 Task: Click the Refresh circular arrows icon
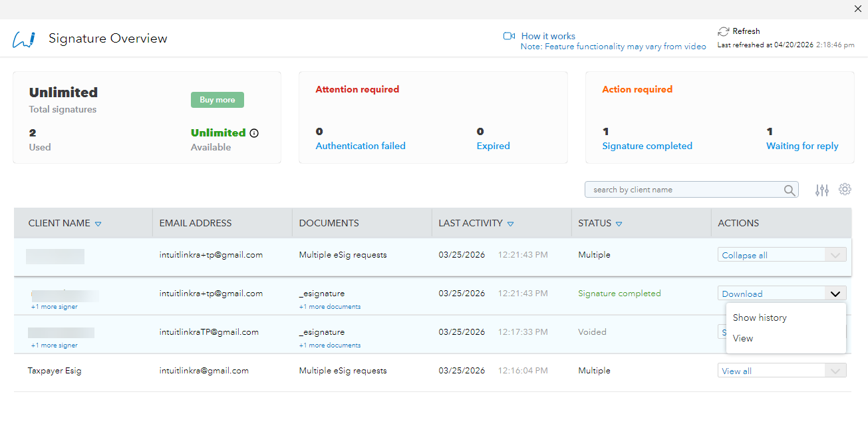pyautogui.click(x=724, y=31)
